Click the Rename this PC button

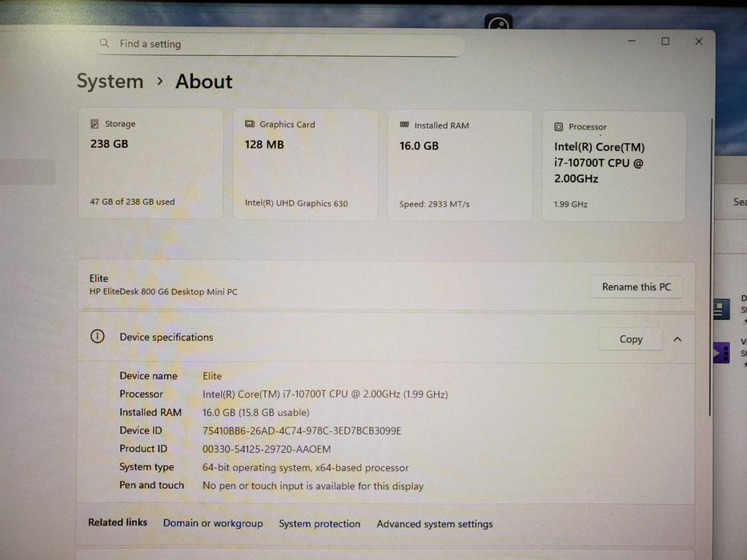point(637,287)
